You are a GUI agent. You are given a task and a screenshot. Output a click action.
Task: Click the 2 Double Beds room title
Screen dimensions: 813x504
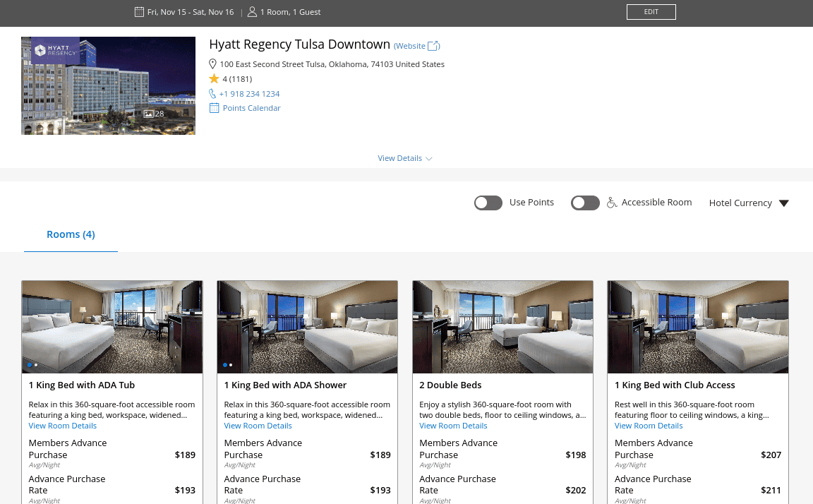pyautogui.click(x=450, y=385)
